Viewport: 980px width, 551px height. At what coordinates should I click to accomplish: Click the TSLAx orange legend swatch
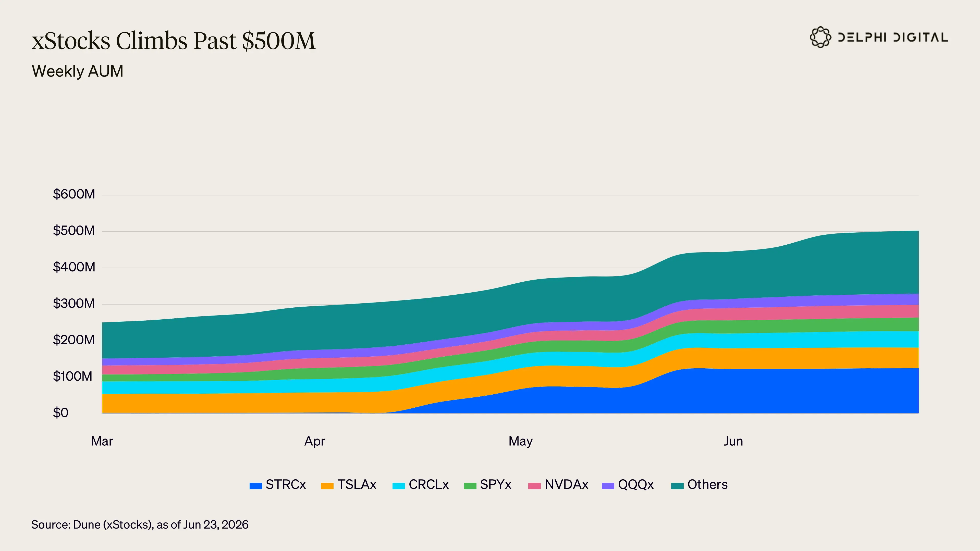coord(327,486)
